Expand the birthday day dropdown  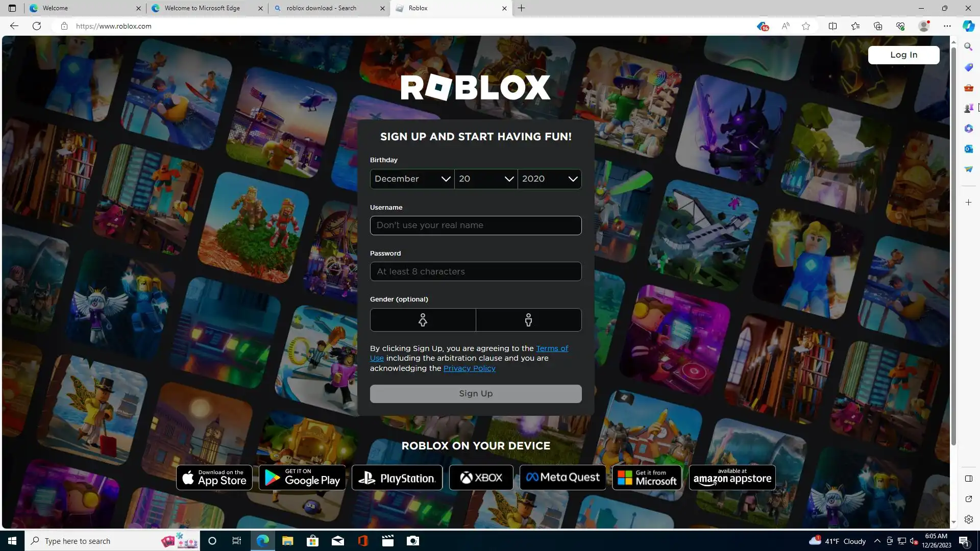pos(485,179)
